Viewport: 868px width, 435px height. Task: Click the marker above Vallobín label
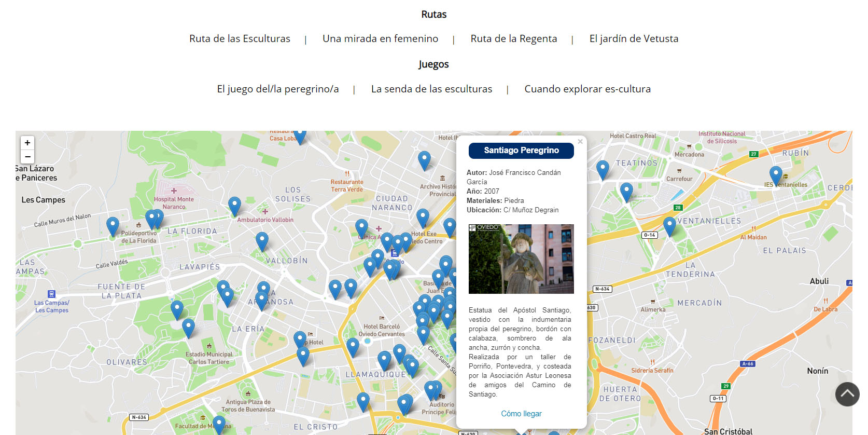point(262,241)
